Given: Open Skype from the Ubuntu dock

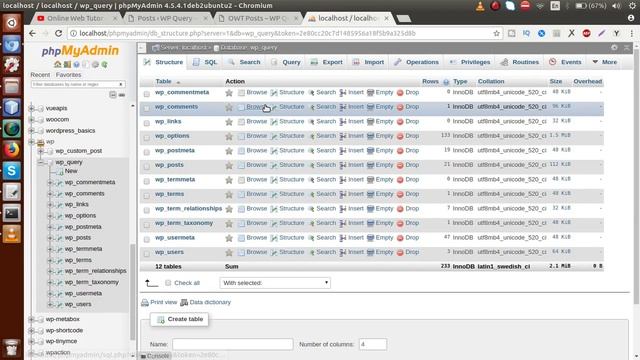Looking at the screenshot, I should click(x=11, y=171).
